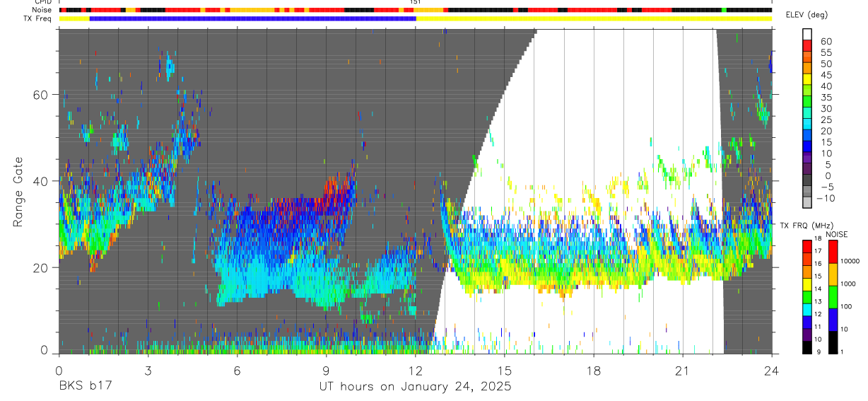Click the Range Gate axis tick label 20
The image size is (868, 401).
(41, 267)
